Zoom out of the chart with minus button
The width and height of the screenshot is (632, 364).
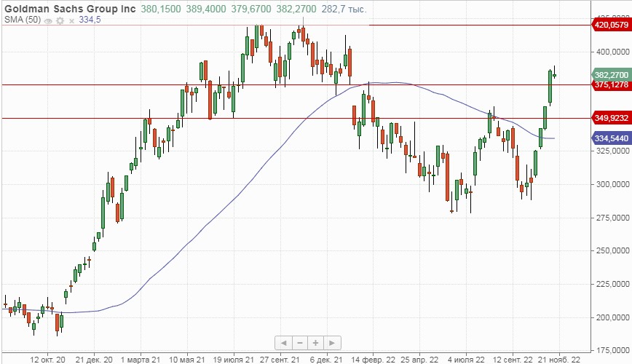pyautogui.click(x=299, y=342)
